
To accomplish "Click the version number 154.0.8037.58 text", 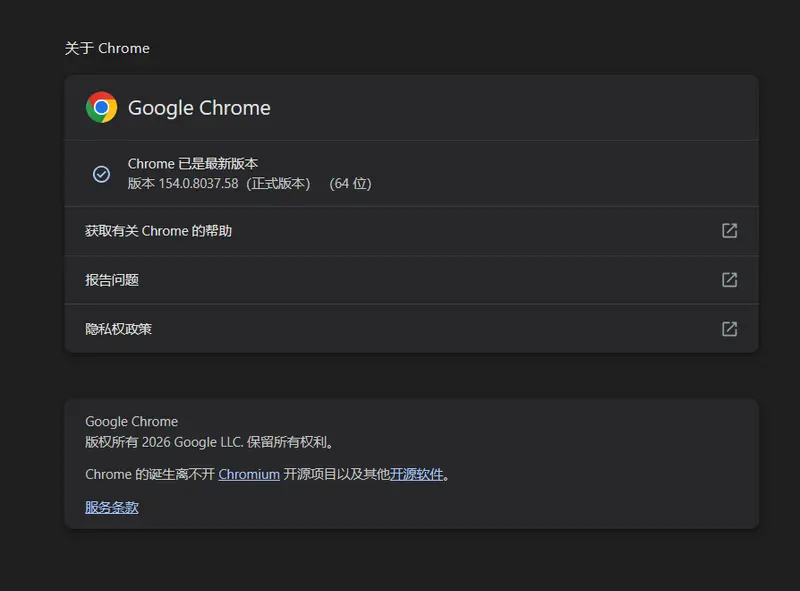I will coord(198,184).
